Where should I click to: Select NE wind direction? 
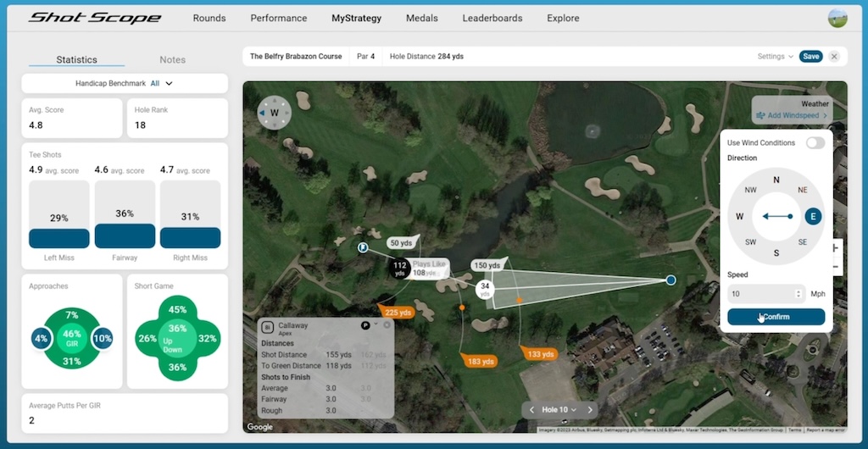click(x=802, y=191)
